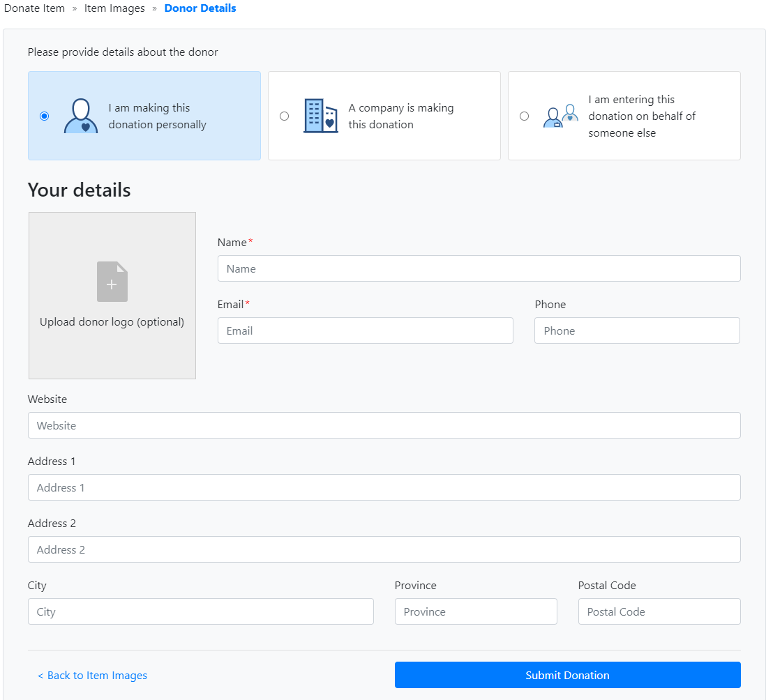
Task: Click the Address 2 text box
Action: (x=384, y=549)
